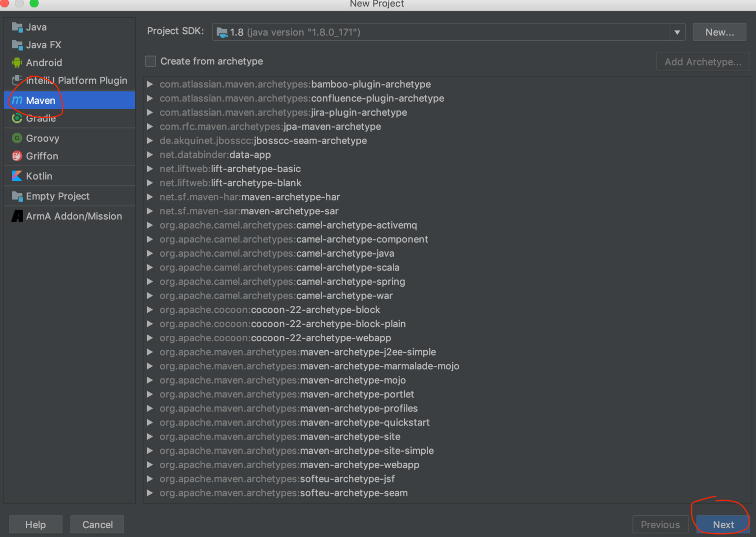The image size is (756, 537).
Task: Click the Android project type icon
Action: (x=17, y=62)
